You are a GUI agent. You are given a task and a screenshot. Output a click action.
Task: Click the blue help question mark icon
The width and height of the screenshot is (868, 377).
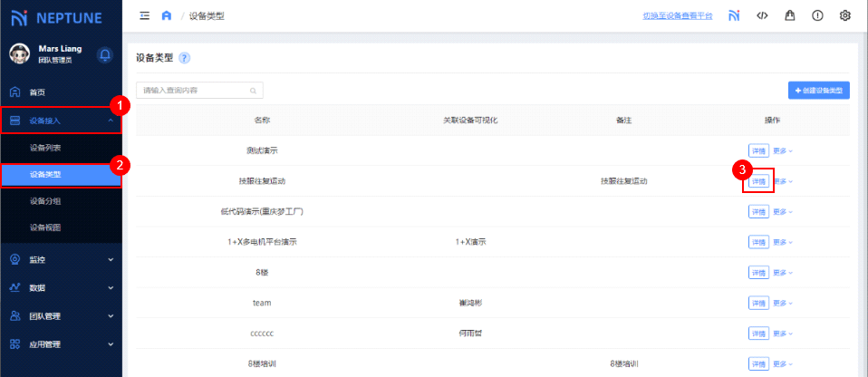point(184,58)
